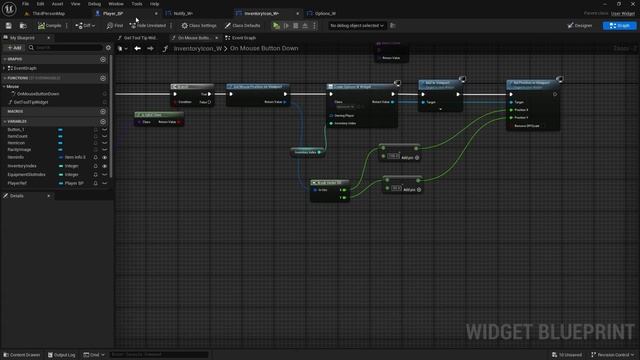Open the Tools menu
Viewport: 640px width, 360px height.
point(137,4)
